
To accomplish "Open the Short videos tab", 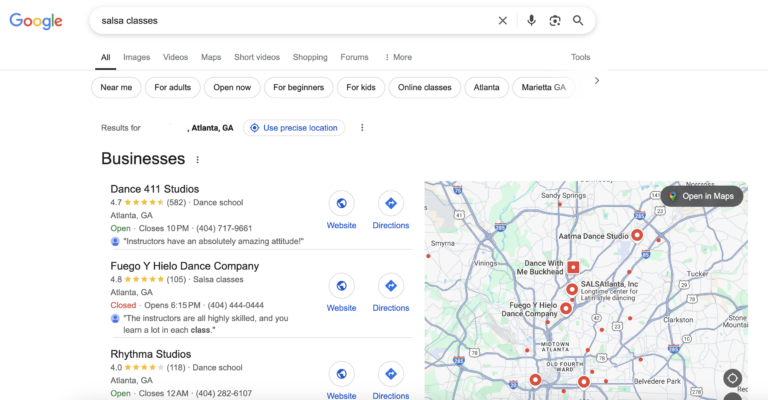I will [x=257, y=57].
